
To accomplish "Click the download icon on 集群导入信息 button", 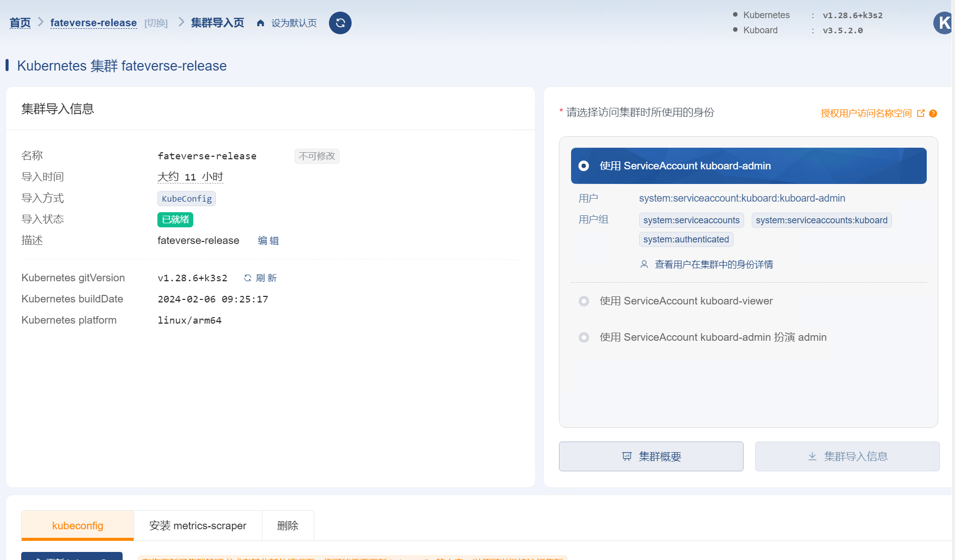I will 812,457.
